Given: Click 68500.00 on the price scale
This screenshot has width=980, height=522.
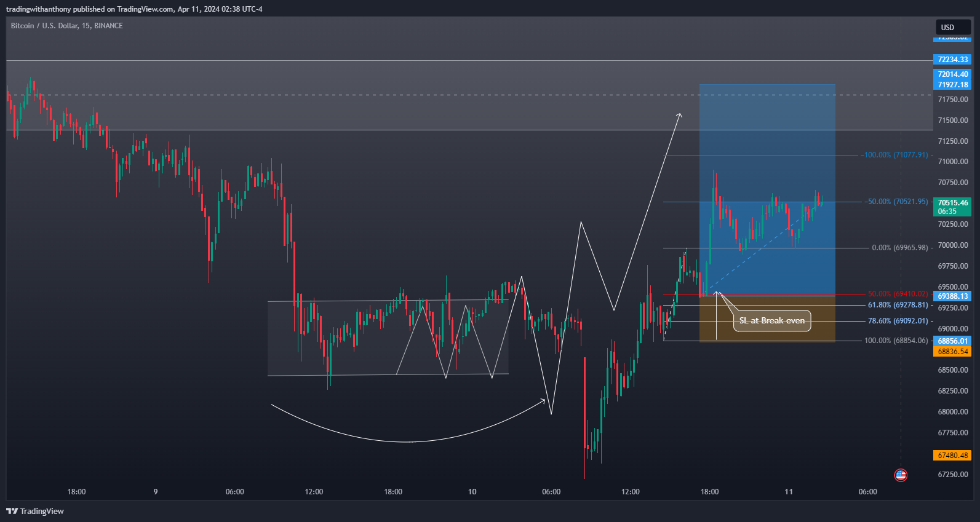Looking at the screenshot, I should coord(953,370).
